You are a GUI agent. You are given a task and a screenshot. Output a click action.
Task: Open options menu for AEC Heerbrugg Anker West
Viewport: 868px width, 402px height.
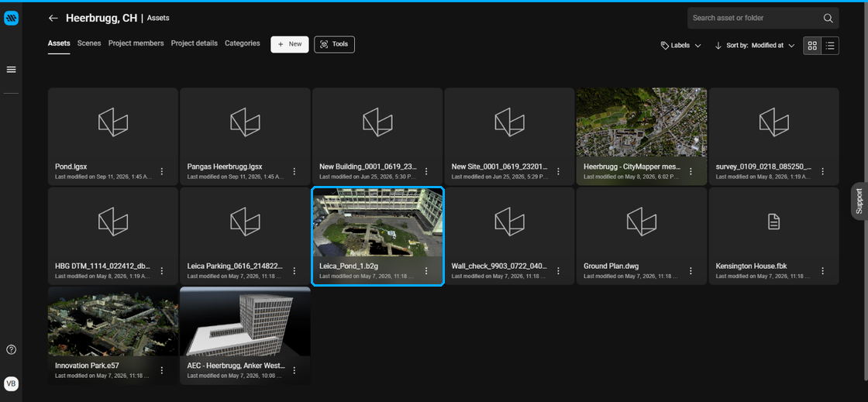[x=294, y=370]
